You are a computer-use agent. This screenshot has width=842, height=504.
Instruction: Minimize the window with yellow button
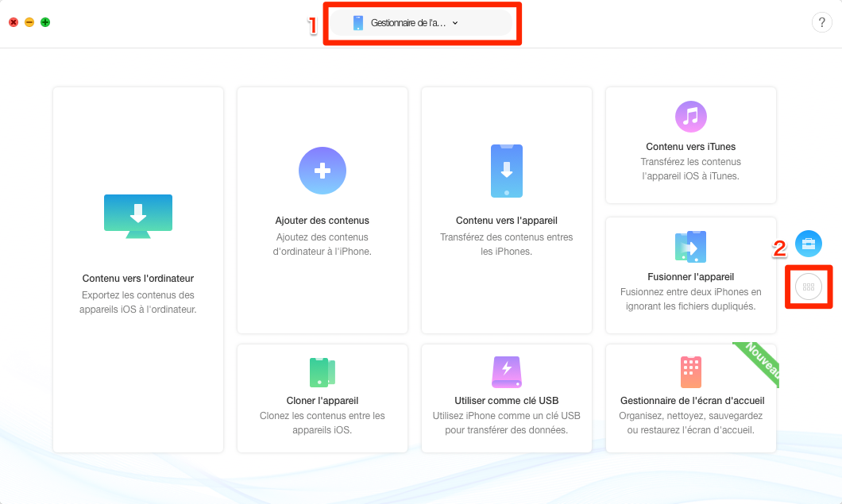[29, 22]
